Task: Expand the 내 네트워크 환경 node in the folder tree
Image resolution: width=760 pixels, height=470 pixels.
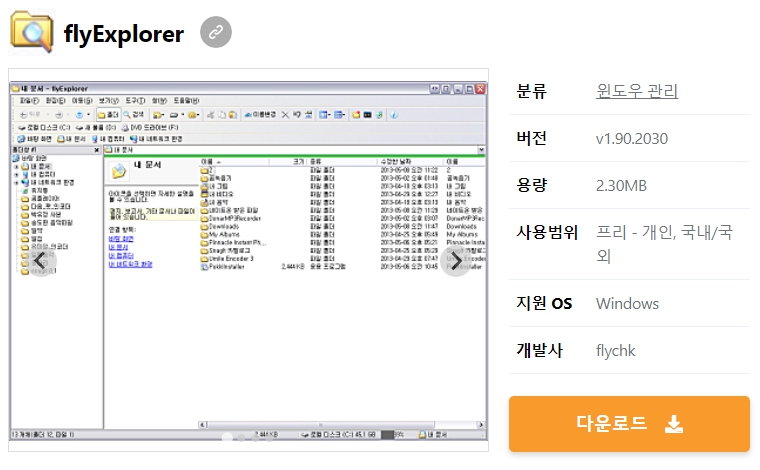Action: click(x=16, y=183)
